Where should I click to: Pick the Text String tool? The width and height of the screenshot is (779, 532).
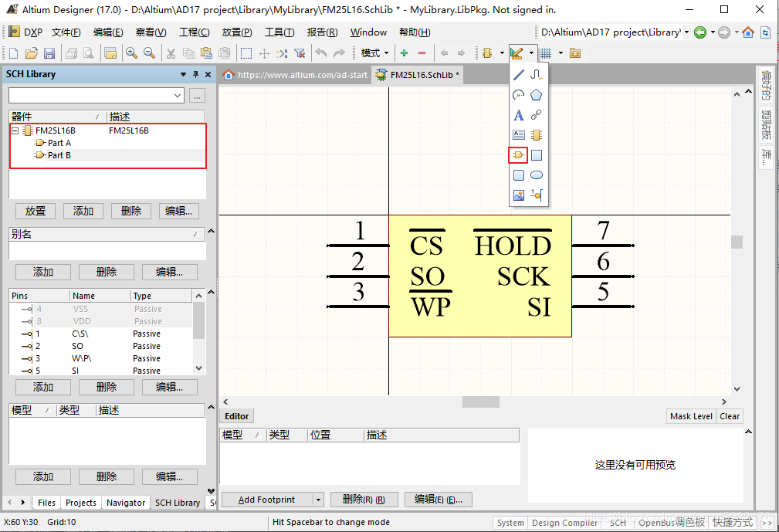coord(519,115)
